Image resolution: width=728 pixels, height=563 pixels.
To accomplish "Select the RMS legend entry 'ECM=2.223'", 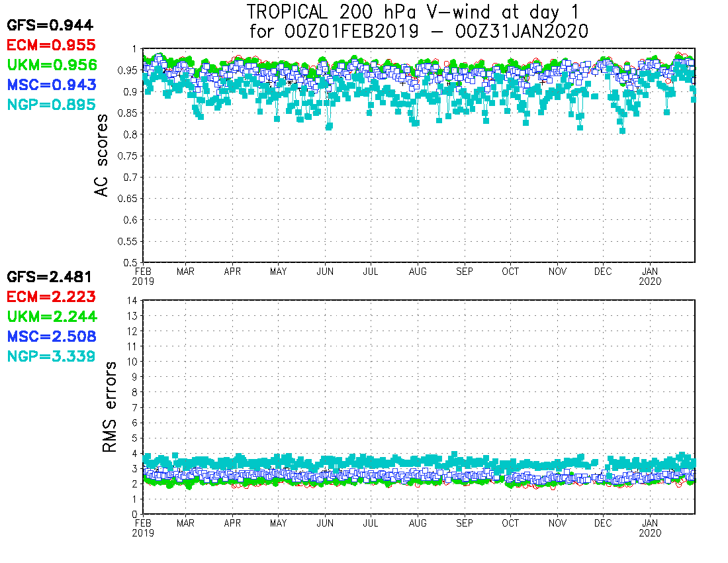I will (x=51, y=297).
